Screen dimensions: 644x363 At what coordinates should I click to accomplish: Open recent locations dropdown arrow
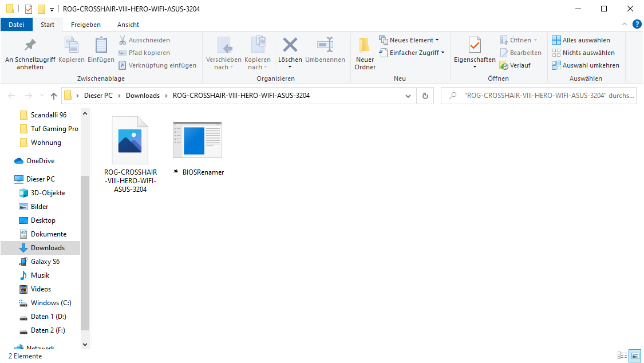coord(42,96)
